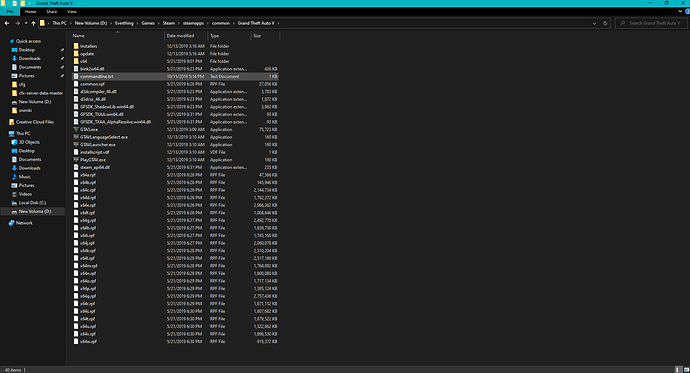Go up one folder level

pyautogui.click(x=33, y=23)
